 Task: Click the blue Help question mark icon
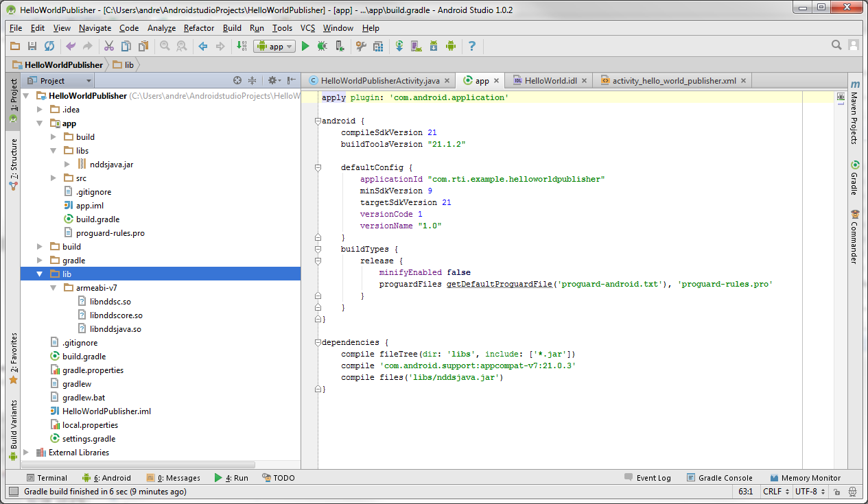point(472,46)
